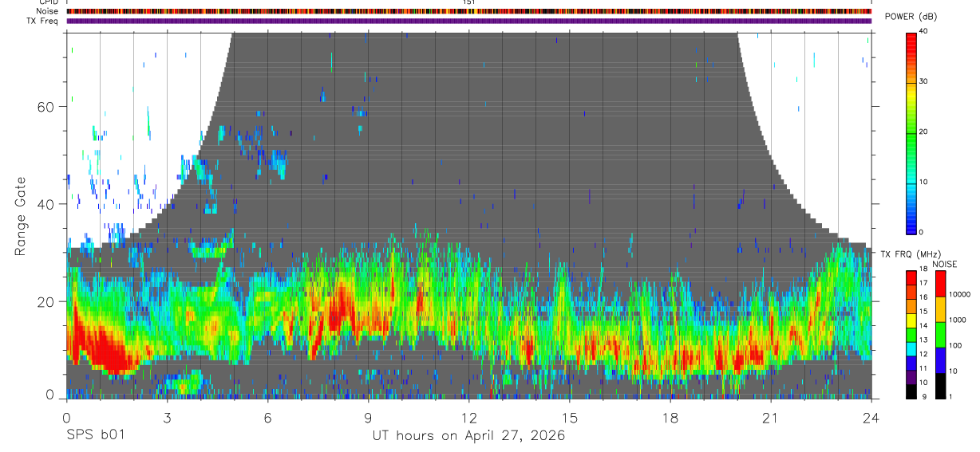Click UT hour tick label 12
Screen dimensions: 980x452
coord(468,418)
